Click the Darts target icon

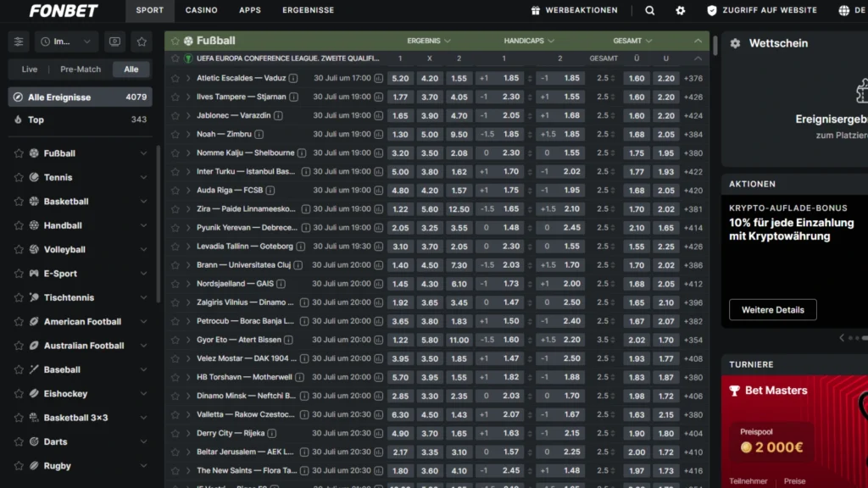(34, 441)
